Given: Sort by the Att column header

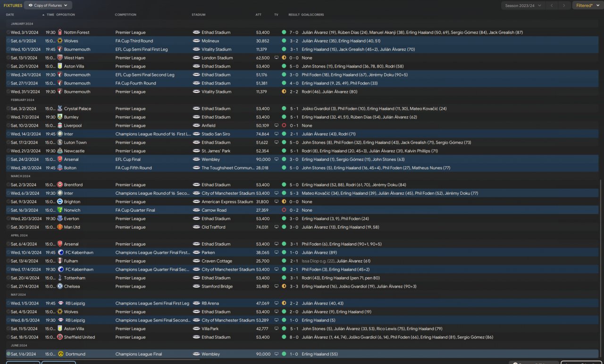Looking at the screenshot, I should (259, 15).
